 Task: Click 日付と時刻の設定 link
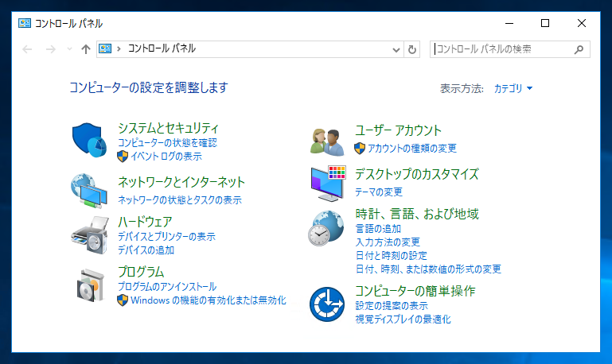pyautogui.click(x=391, y=256)
